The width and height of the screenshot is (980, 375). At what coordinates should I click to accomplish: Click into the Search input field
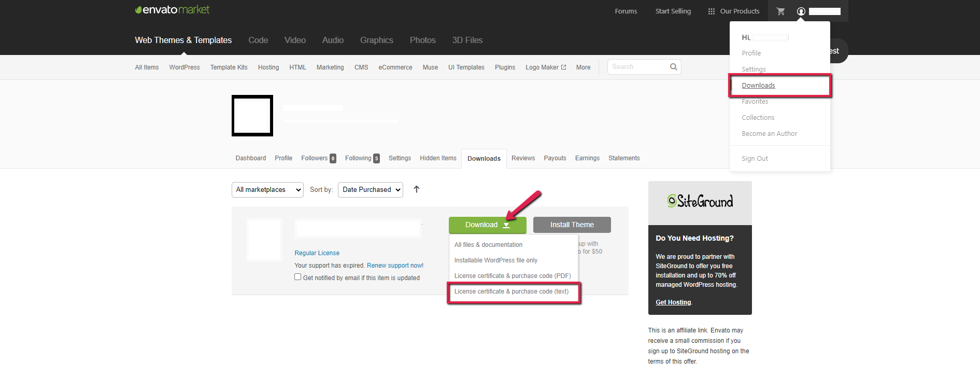click(638, 67)
